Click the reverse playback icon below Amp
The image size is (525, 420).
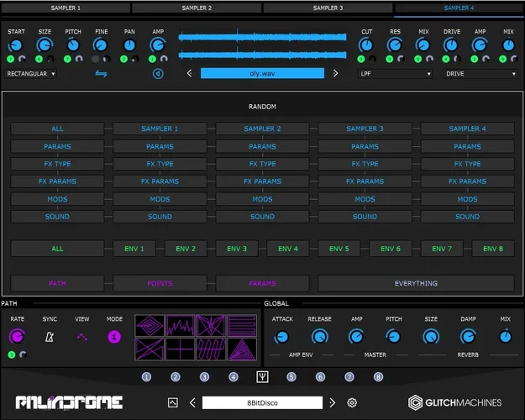[157, 74]
